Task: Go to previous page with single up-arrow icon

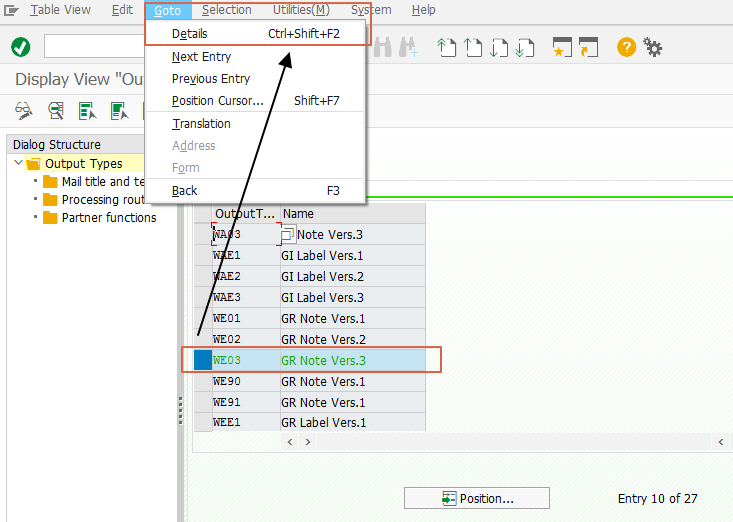Action: [x=473, y=47]
